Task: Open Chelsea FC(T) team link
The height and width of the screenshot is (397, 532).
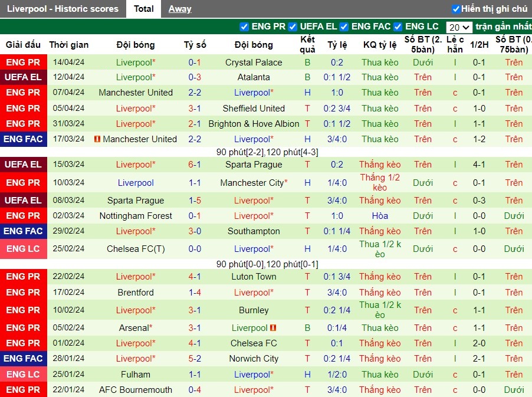Action: (136, 249)
